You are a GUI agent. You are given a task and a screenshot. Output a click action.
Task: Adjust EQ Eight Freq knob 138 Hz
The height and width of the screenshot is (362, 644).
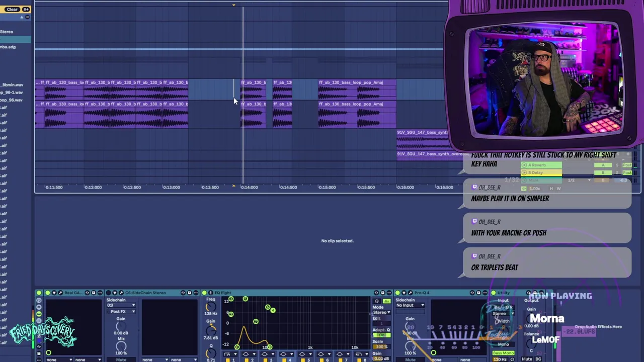coord(211,306)
